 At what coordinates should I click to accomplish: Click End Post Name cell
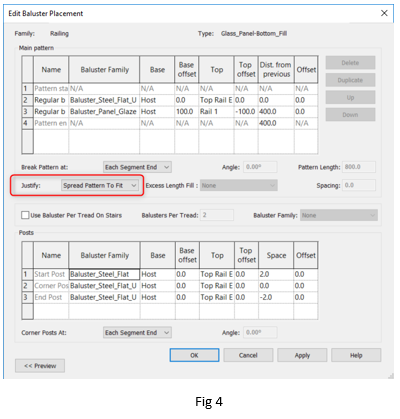[51, 297]
